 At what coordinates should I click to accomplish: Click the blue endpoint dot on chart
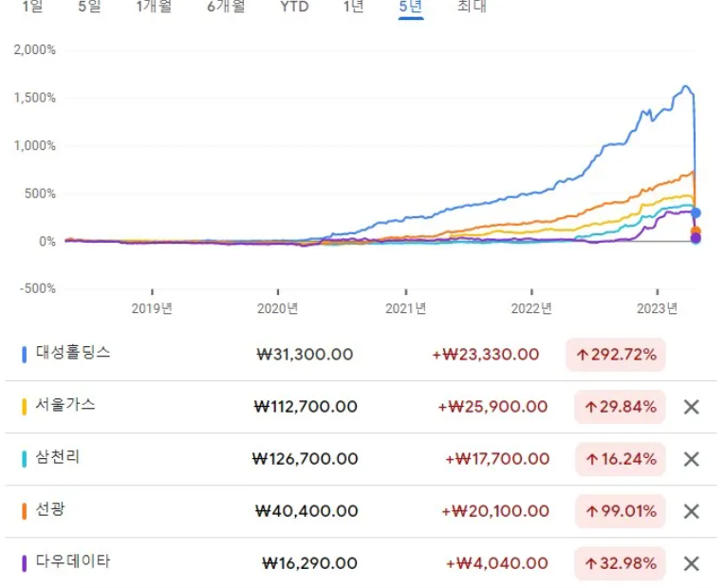point(696,212)
